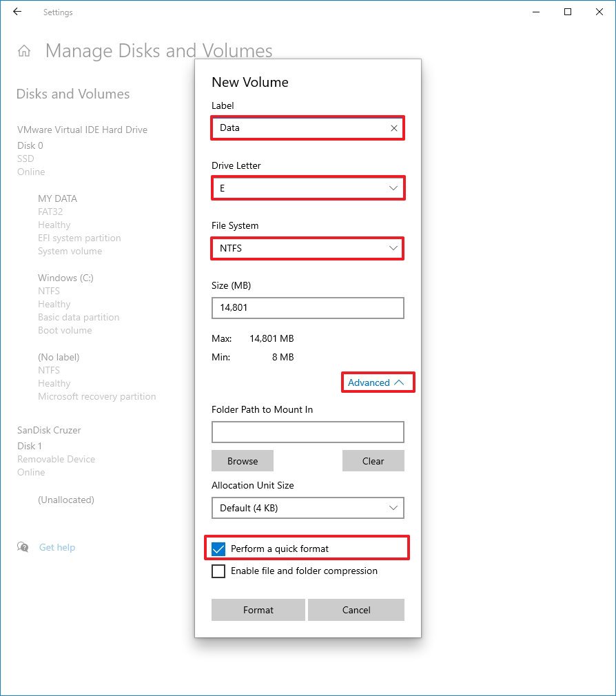Viewport: 616px width, 696px height.
Task: Click the Get help chat icon
Action: coord(23,547)
